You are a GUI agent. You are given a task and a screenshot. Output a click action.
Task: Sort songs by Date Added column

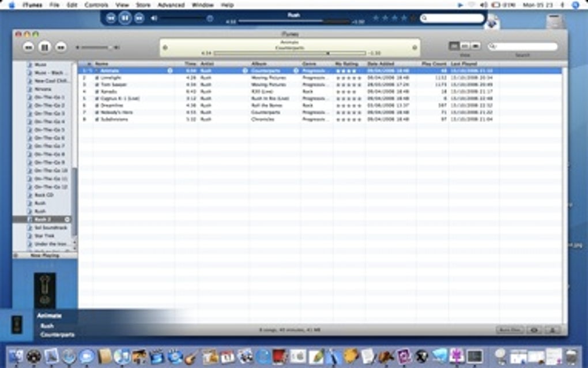click(x=390, y=64)
